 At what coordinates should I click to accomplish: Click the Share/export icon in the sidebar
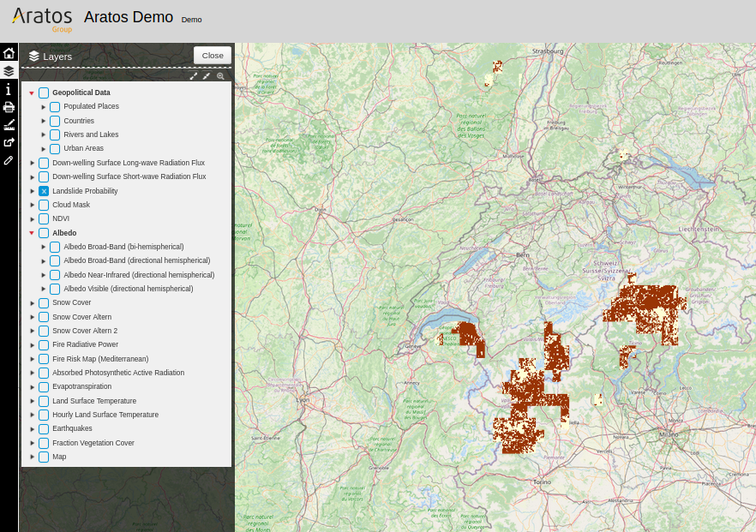point(9,142)
